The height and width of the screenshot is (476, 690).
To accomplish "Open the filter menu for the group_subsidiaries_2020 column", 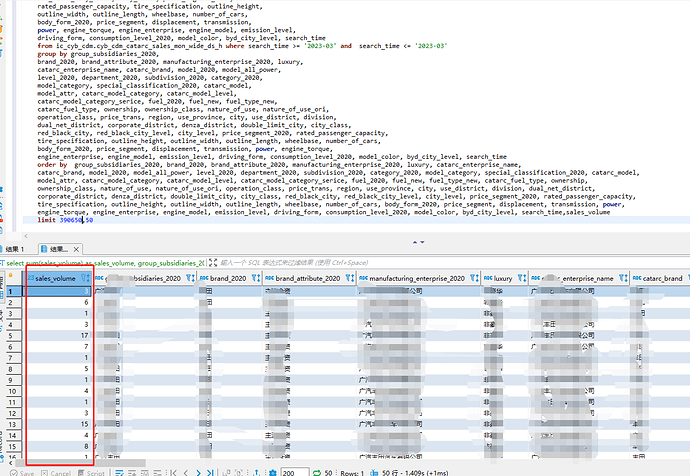I will [x=190, y=278].
